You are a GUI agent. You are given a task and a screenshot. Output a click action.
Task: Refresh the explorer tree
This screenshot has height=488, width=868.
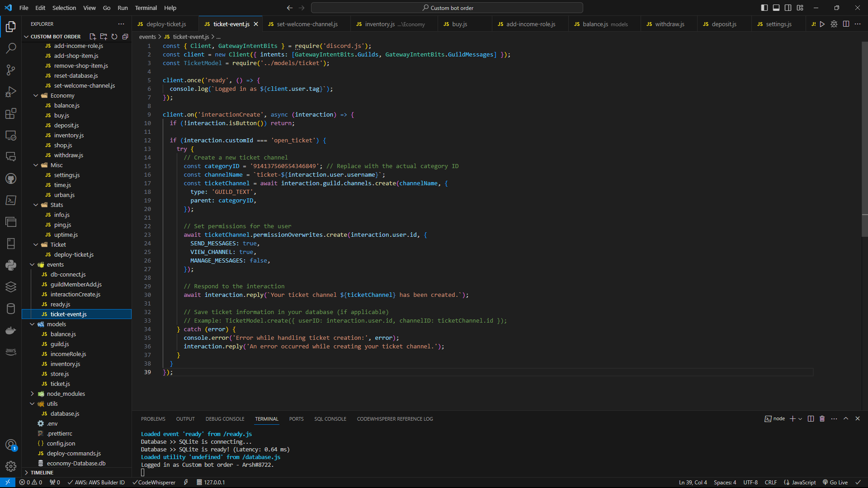click(x=114, y=37)
